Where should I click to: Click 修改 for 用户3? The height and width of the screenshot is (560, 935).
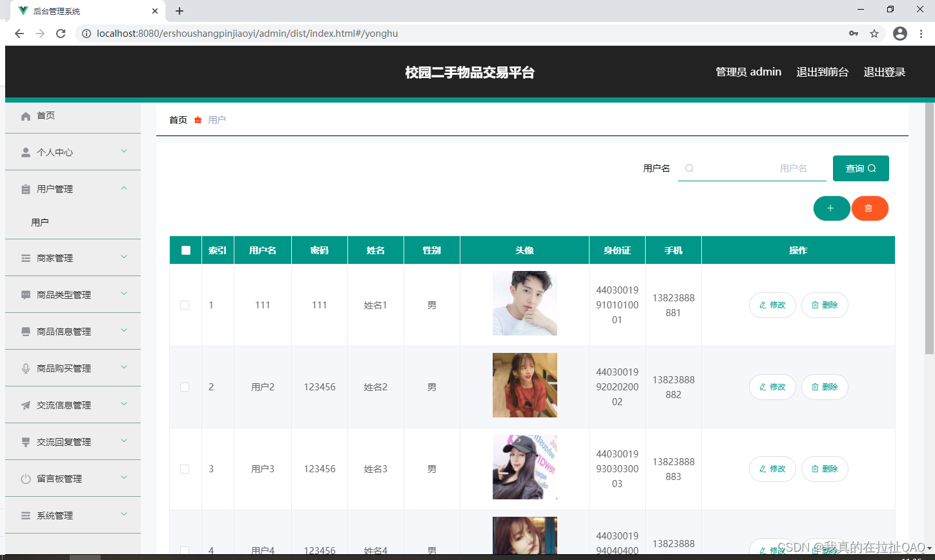[772, 469]
